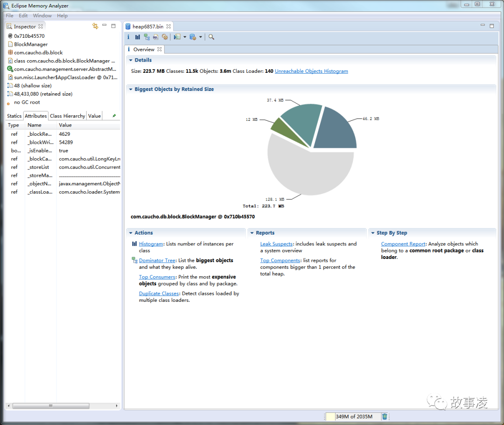Select the _storeList attribute row
Viewport: 504px width, 425px height.
click(63, 167)
